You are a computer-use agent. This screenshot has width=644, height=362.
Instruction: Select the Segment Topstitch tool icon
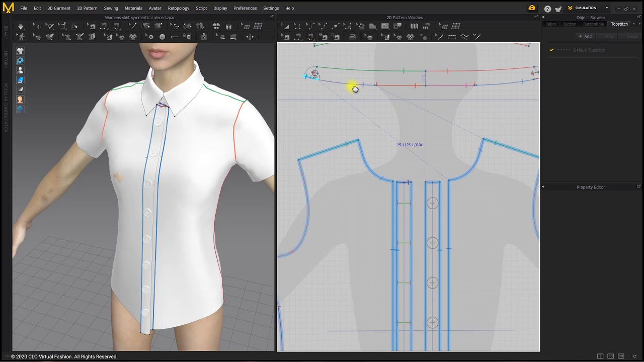pyautogui.click(x=452, y=37)
